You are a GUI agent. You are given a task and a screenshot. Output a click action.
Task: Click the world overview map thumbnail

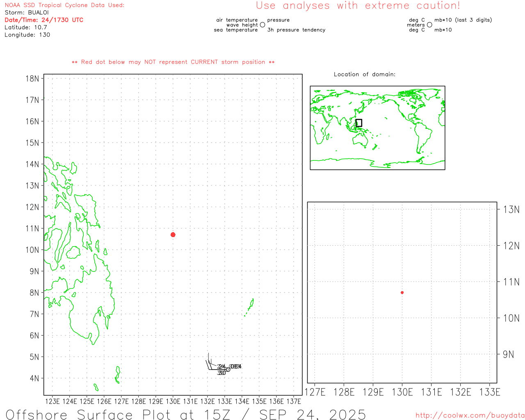377,128
